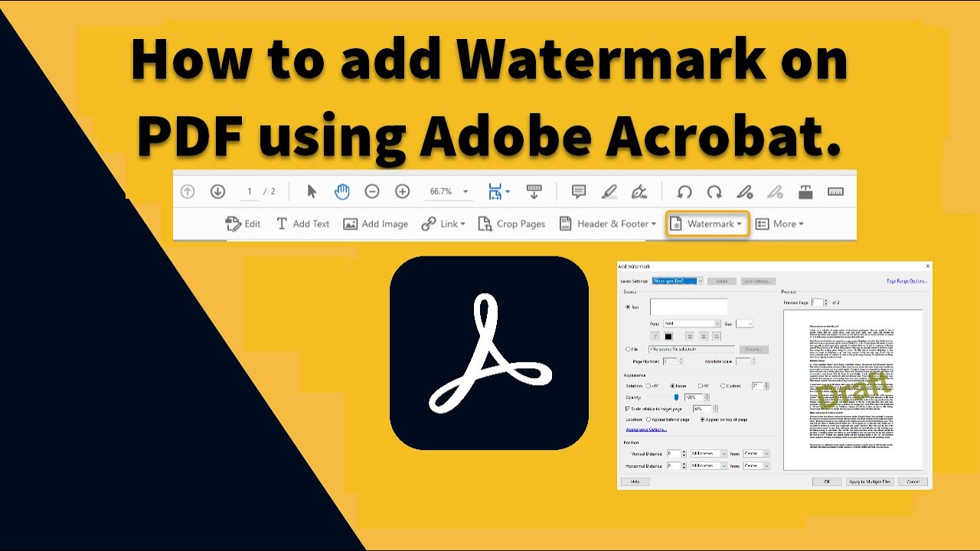Screen dimensions: 980x551
Task: Choose Add Image tool
Action: (x=375, y=223)
